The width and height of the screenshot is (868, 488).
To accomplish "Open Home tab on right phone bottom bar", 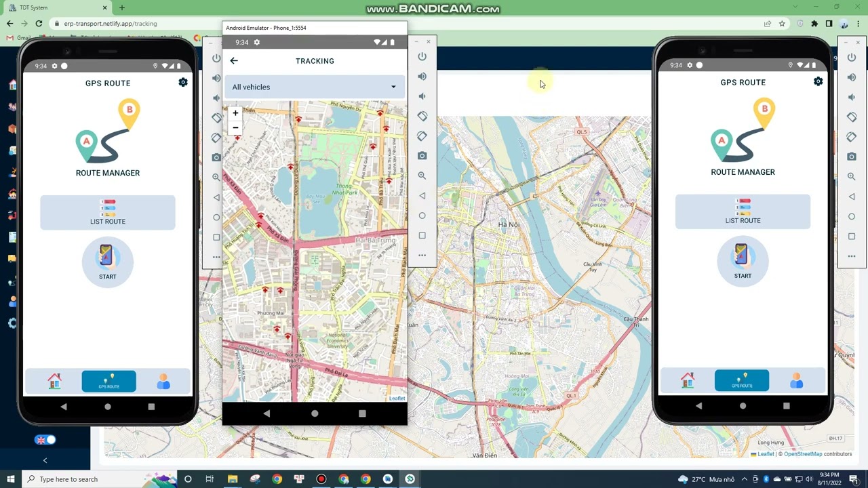I will (688, 381).
